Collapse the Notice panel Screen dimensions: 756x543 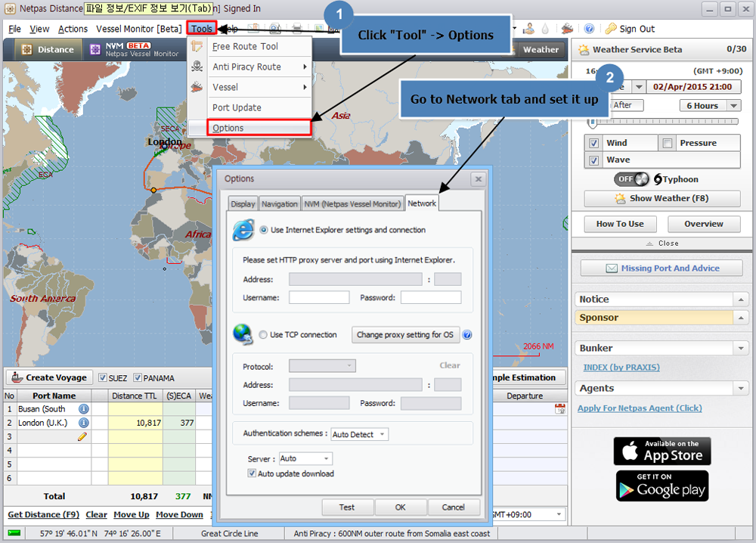click(741, 299)
